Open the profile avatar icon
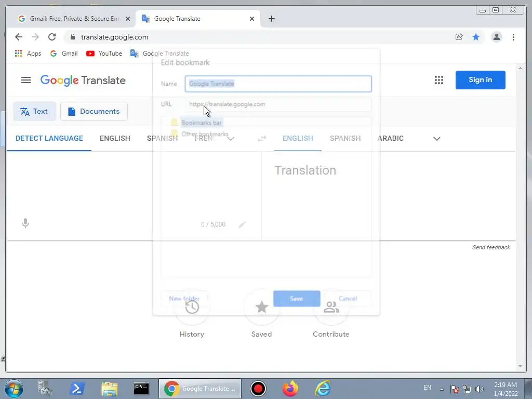Viewport: 532px width, 399px height. tap(496, 37)
